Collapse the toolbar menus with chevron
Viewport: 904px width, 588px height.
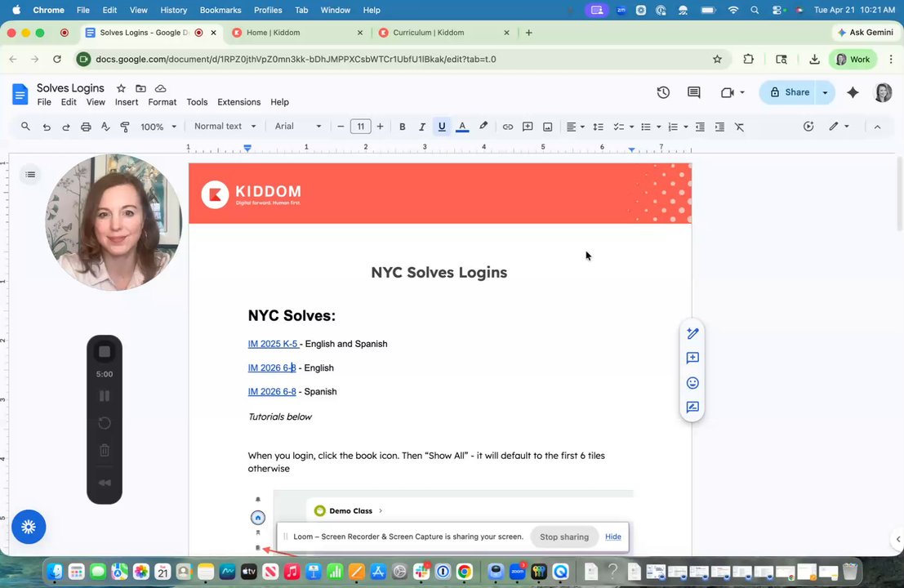click(x=878, y=127)
